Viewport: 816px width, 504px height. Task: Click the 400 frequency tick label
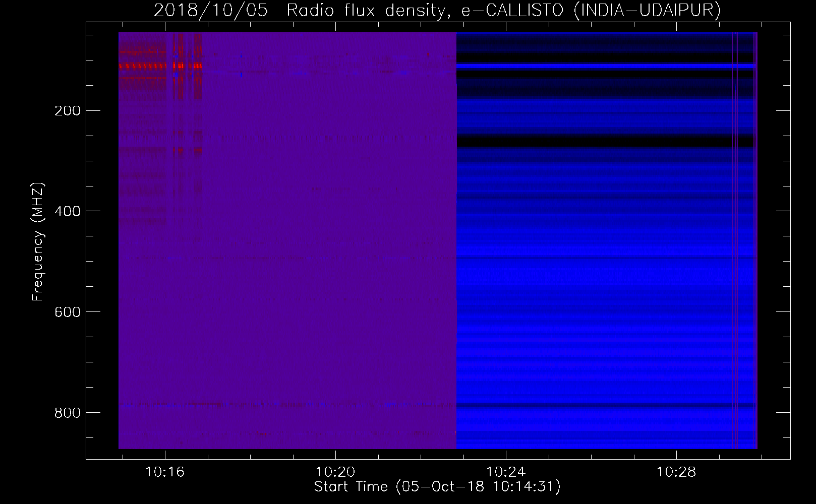68,211
